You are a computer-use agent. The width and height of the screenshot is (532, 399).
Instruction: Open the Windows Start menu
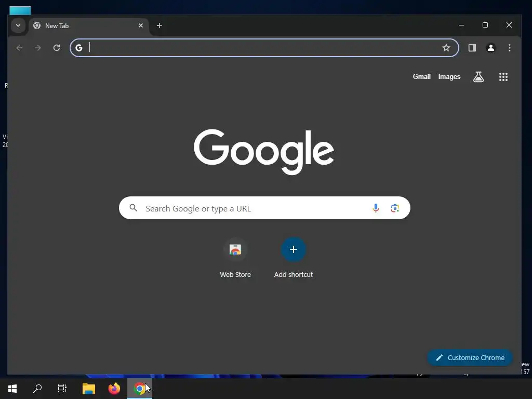pyautogui.click(x=12, y=389)
